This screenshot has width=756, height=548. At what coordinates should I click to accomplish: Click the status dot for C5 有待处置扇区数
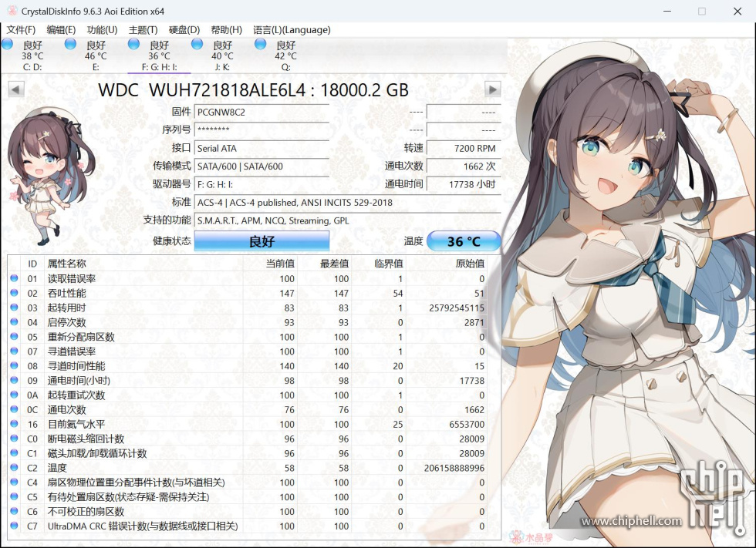[x=14, y=496]
